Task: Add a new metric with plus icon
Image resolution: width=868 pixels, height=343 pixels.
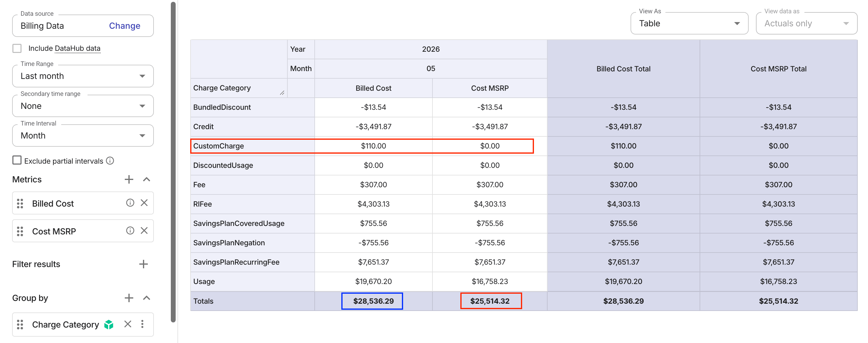Action: [129, 179]
